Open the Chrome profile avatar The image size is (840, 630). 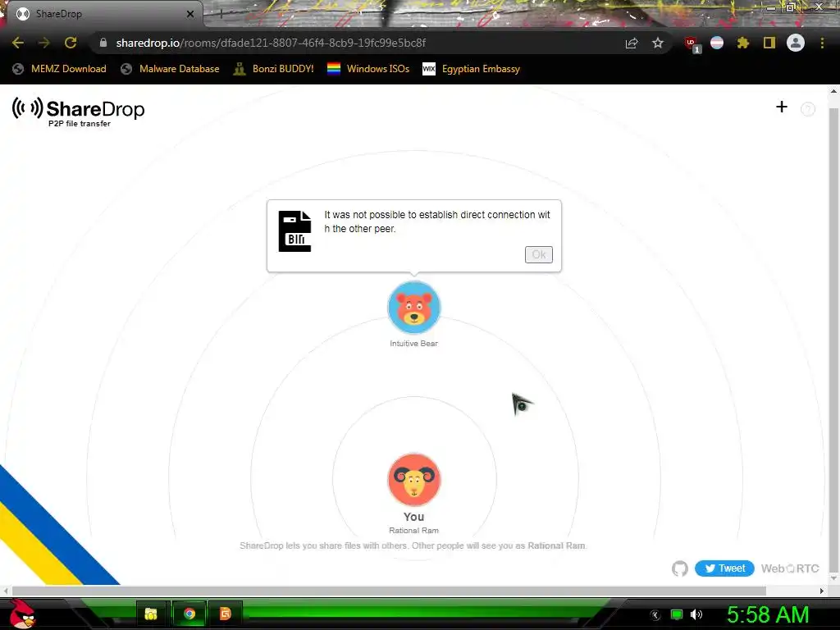[x=796, y=43]
